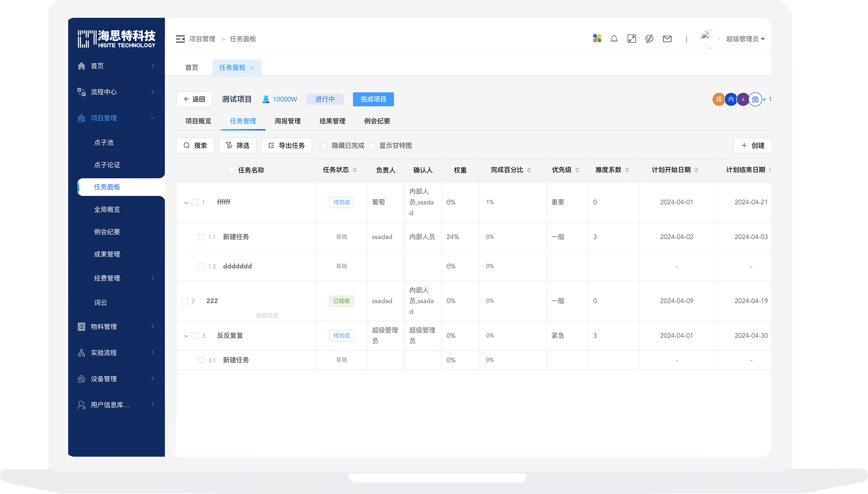The height and width of the screenshot is (494, 868).
Task: Check the ffffff task row checkbox
Action: (x=195, y=202)
